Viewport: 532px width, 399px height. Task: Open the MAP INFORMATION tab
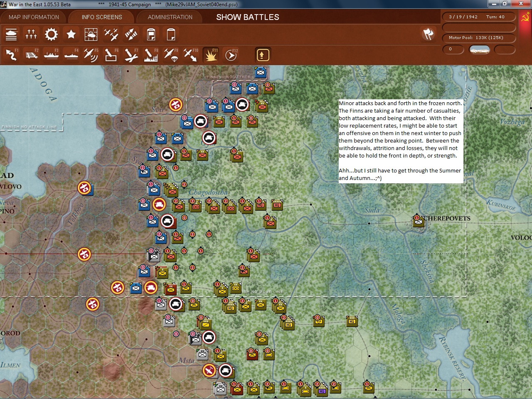[x=34, y=17]
